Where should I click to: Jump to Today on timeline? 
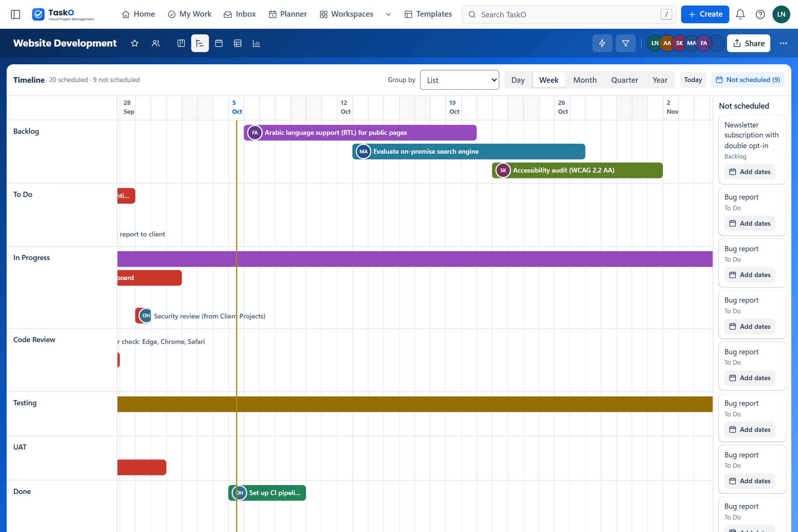click(x=693, y=80)
